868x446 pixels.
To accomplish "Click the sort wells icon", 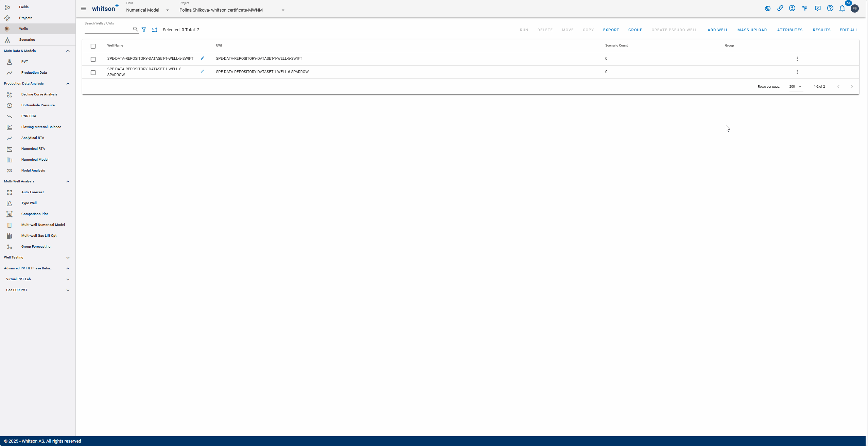I will coord(154,30).
